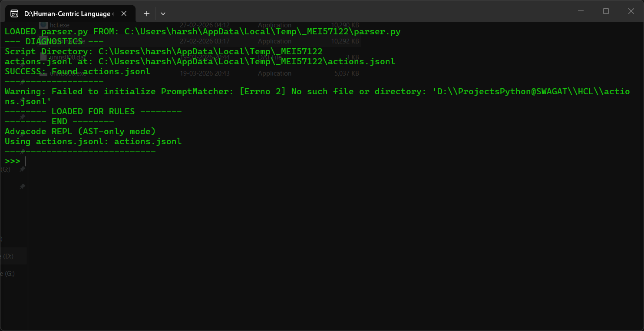Click 'SUCCESS: Found actions.jsonl' text
Viewport: 644px width, 331px height.
77,72
